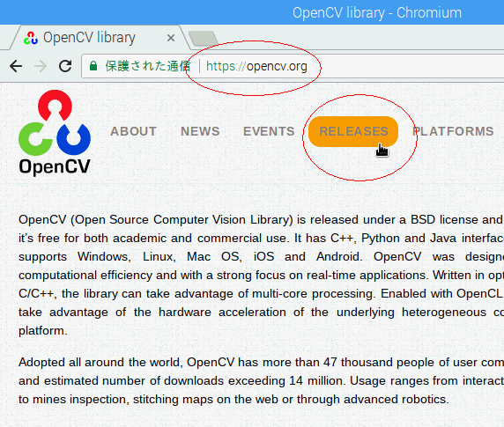Open the PLATFORMS navigation item
This screenshot has width=504, height=427.
[x=453, y=131]
